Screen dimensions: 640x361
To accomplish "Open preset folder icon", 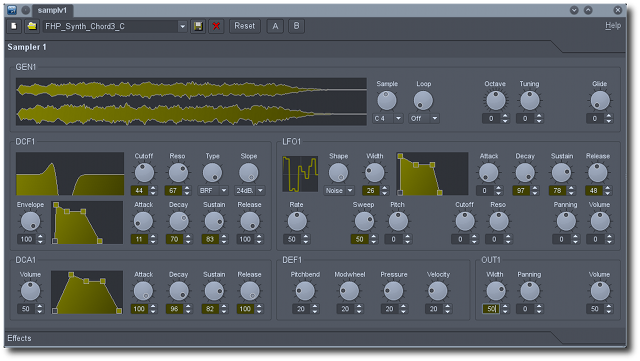I will [32, 26].
